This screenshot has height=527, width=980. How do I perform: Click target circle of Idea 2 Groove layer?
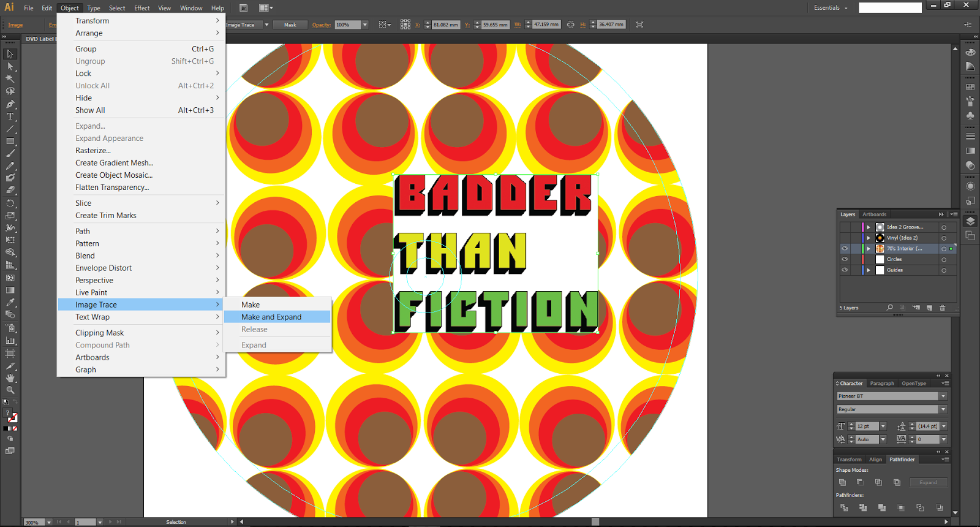coord(944,227)
